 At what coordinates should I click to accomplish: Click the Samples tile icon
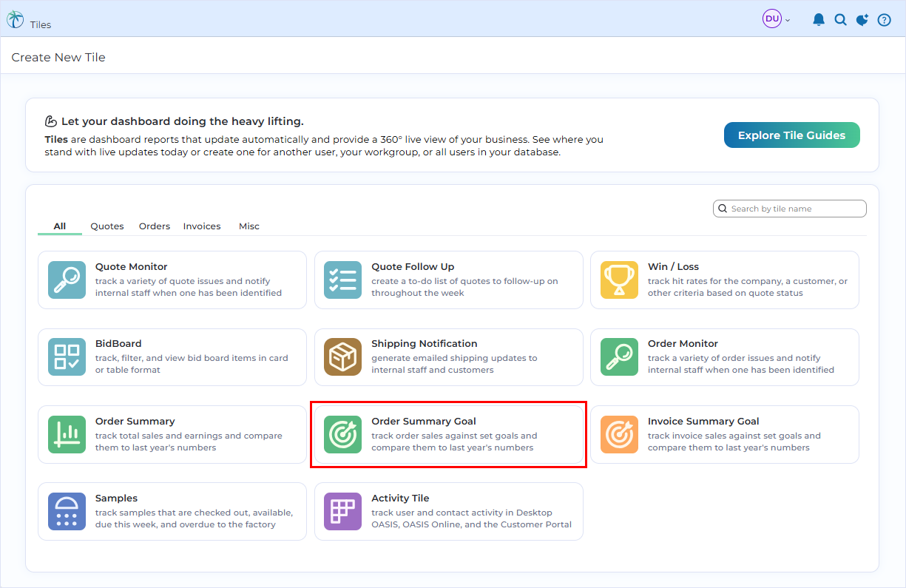pos(67,511)
